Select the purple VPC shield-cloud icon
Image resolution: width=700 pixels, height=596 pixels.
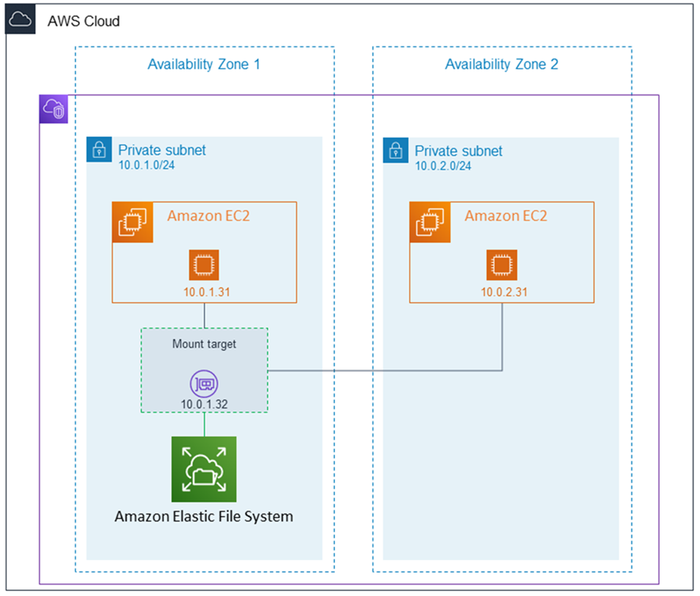coord(53,110)
